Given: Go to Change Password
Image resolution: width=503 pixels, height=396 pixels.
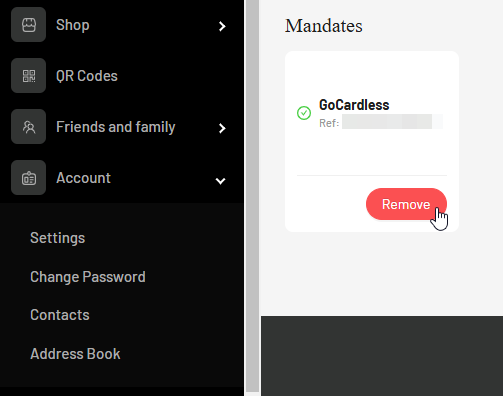Looking at the screenshot, I should [88, 277].
